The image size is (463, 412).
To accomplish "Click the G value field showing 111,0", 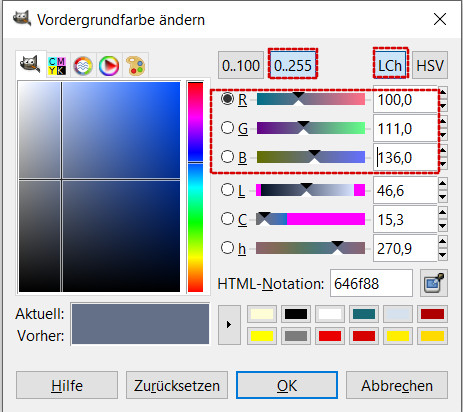I will [405, 128].
